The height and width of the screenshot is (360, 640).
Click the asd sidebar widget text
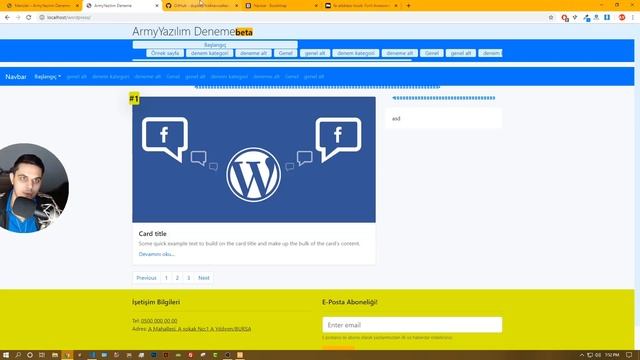point(396,118)
